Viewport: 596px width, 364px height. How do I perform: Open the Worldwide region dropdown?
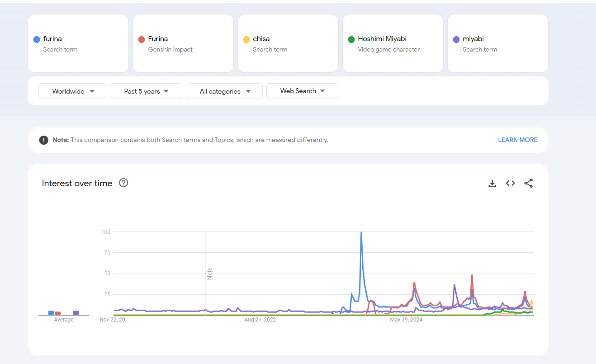coord(72,91)
